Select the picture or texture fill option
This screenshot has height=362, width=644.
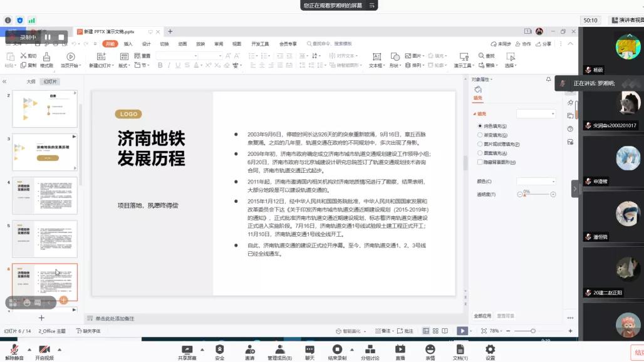pyautogui.click(x=480, y=144)
